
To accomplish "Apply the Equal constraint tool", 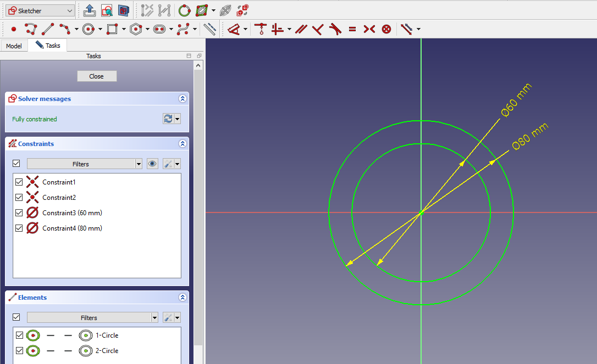I will point(352,29).
